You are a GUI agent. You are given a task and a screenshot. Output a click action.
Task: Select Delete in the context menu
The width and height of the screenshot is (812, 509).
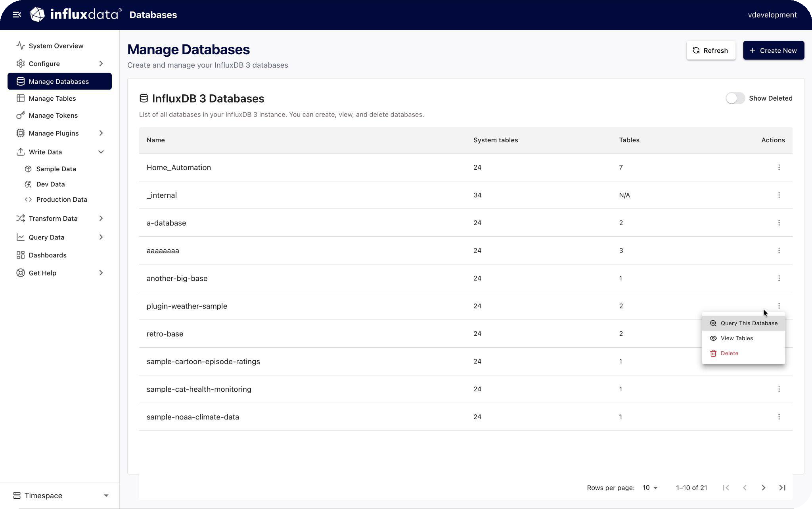pos(729,353)
